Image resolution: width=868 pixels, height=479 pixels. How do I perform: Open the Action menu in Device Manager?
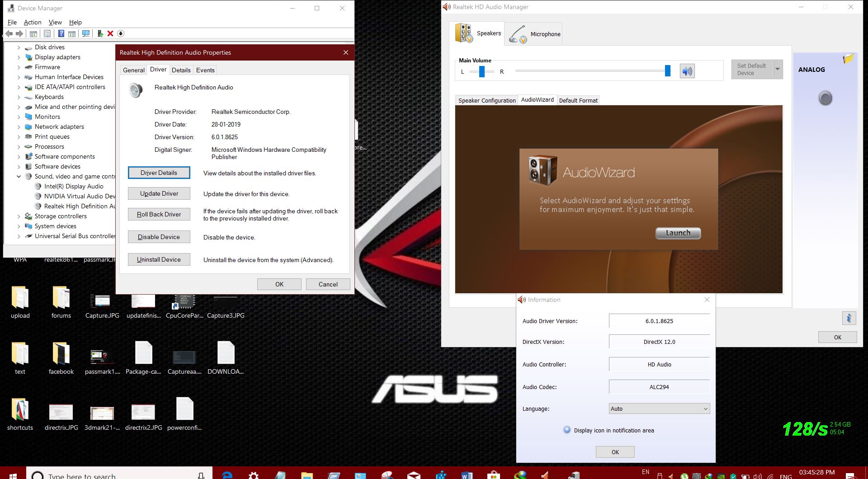[x=32, y=22]
